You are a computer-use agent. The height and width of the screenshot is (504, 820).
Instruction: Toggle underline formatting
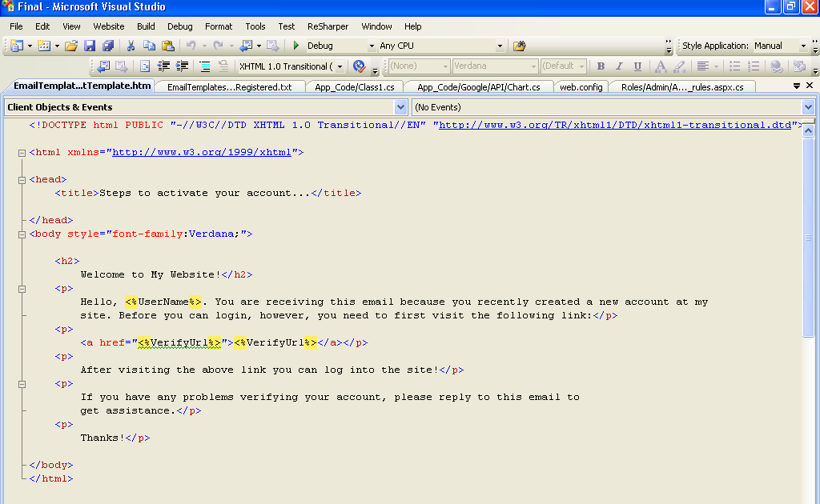[x=637, y=66]
